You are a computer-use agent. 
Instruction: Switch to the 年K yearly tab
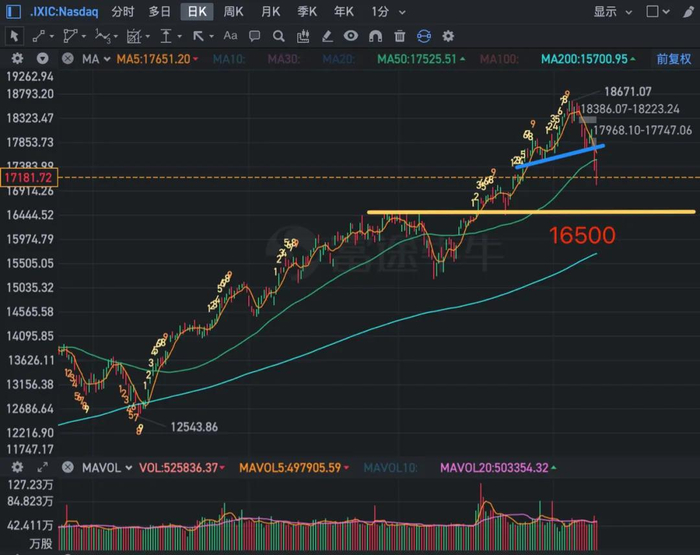click(344, 12)
